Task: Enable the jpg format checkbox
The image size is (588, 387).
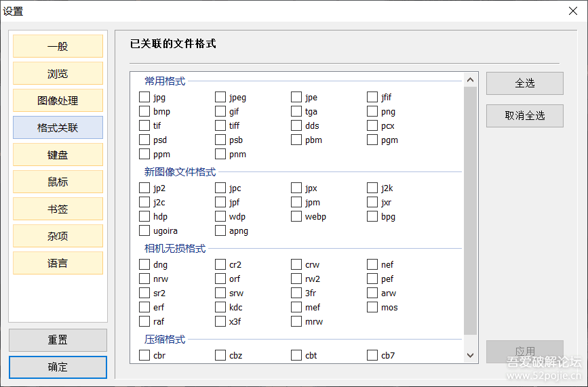Action: 144,97
